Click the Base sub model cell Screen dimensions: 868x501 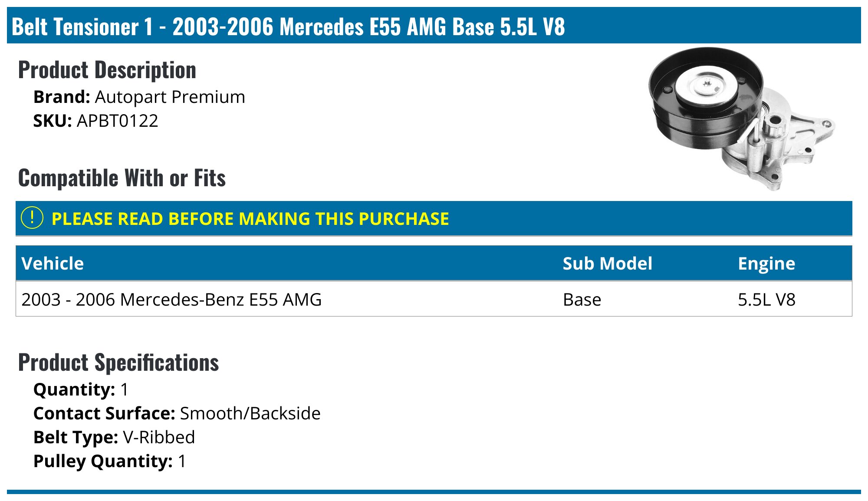point(582,300)
